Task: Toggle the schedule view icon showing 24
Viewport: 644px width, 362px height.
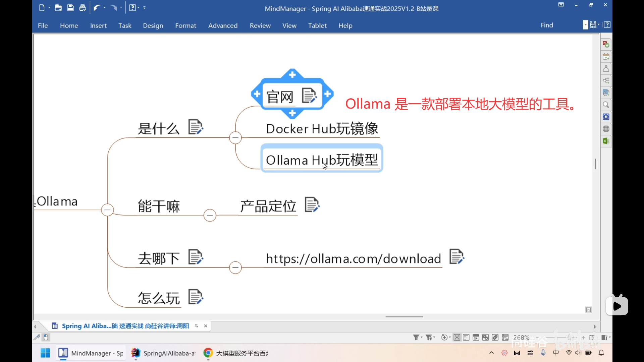Action: tap(476, 338)
